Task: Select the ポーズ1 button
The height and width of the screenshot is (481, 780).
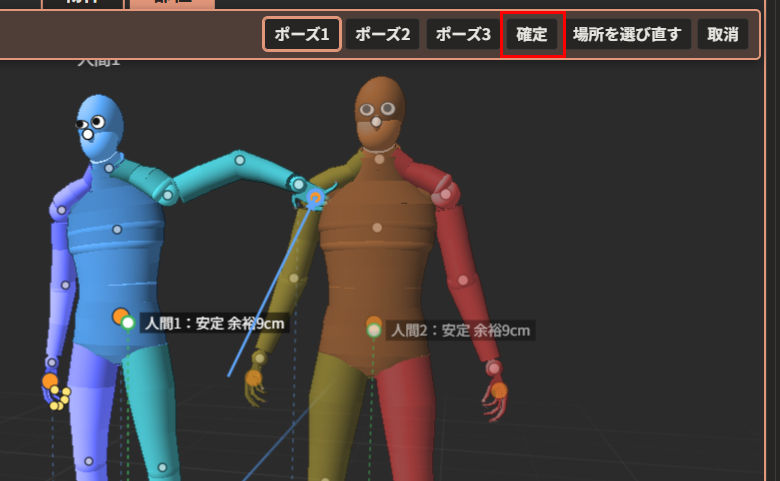Action: (x=301, y=34)
